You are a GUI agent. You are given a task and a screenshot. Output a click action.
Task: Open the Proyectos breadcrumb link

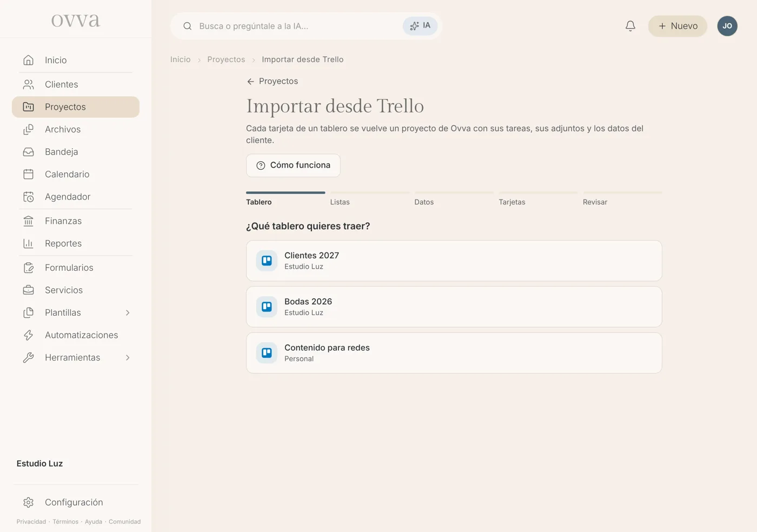(x=226, y=59)
